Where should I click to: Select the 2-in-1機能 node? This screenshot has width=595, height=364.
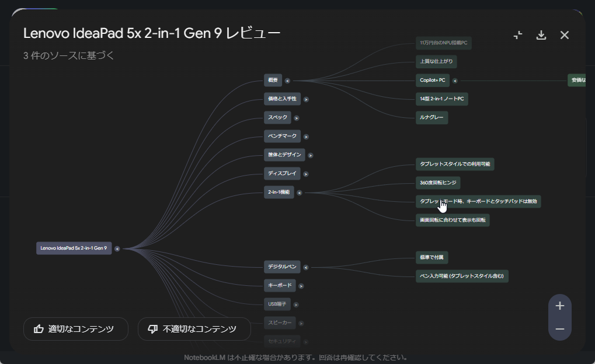coord(279,192)
